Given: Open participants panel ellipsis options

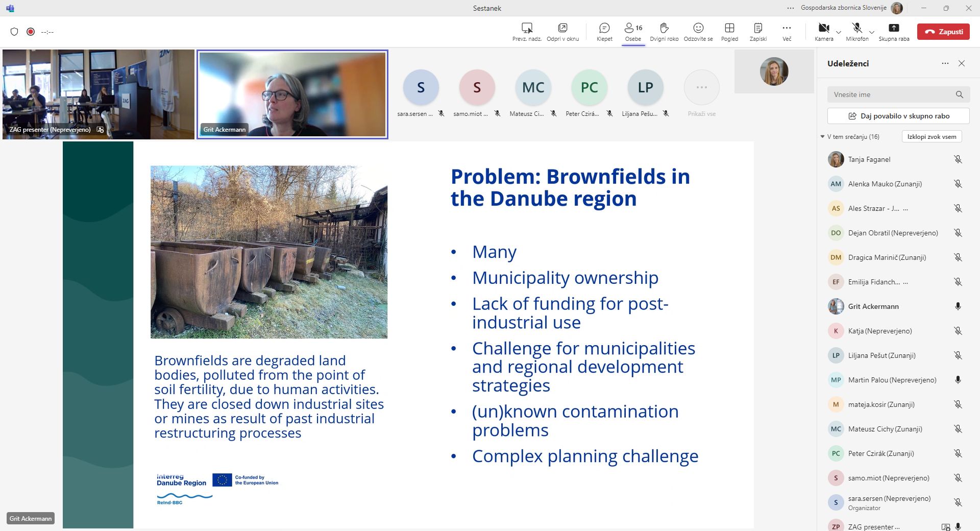Looking at the screenshot, I should pyautogui.click(x=945, y=63).
